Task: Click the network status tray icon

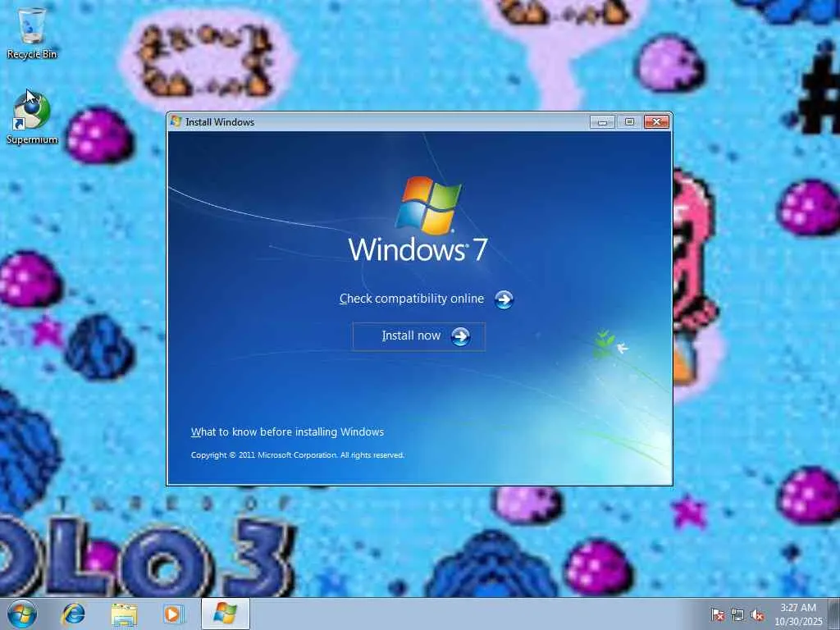Action: (x=737, y=614)
